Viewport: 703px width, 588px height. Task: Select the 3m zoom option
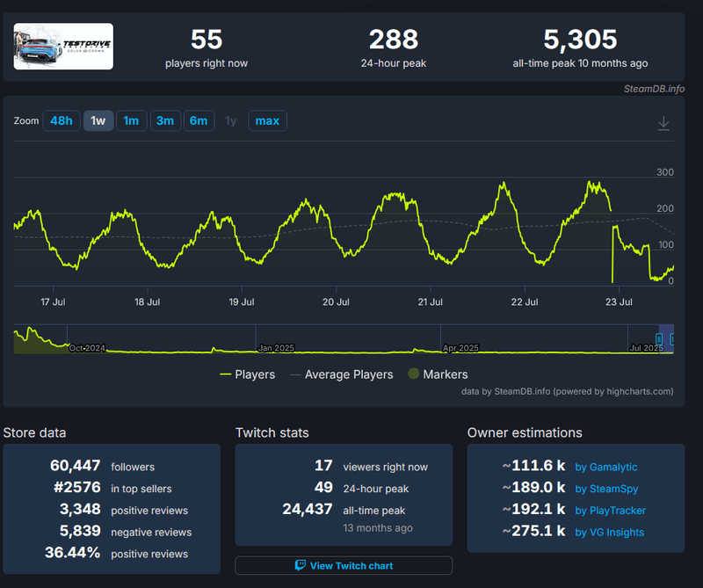[165, 120]
